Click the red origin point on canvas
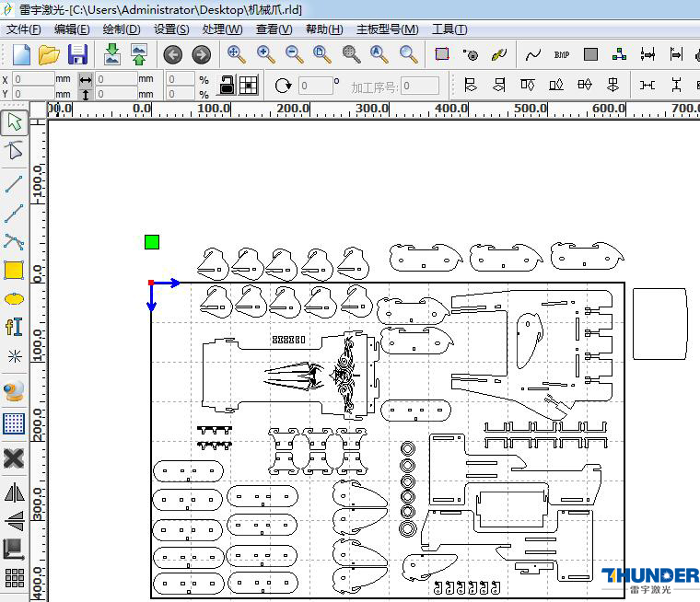This screenshot has height=602, width=700. pos(151,283)
